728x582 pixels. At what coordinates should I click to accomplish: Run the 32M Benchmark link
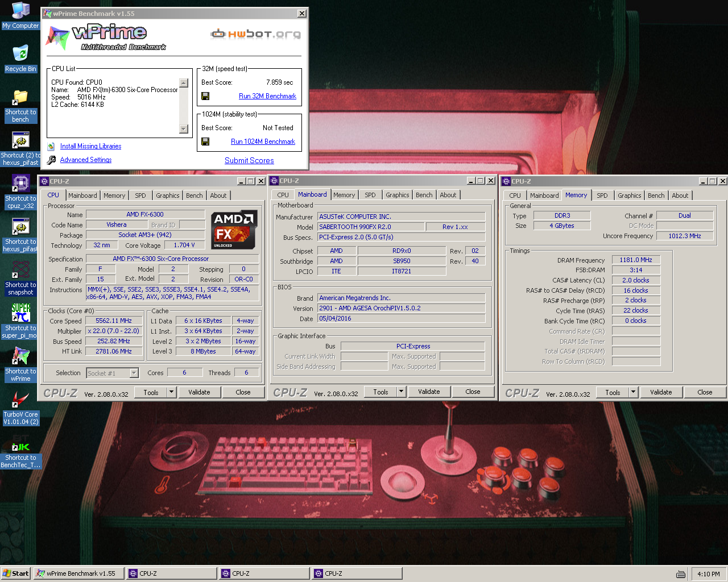(267, 96)
